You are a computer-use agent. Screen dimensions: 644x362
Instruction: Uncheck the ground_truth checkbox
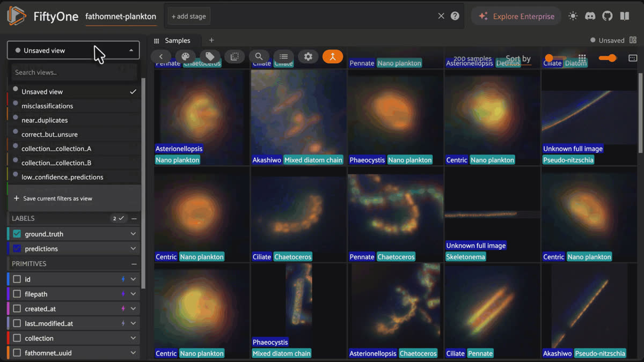[17, 234]
